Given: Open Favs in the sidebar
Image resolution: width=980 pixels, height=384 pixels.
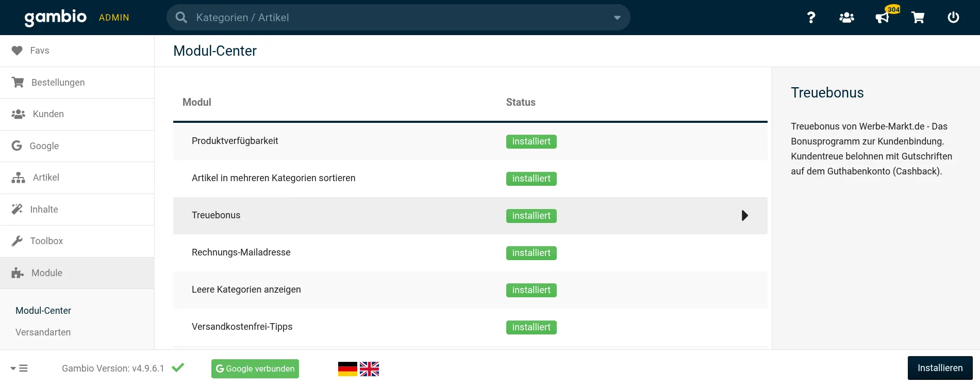Looking at the screenshot, I should (x=40, y=51).
